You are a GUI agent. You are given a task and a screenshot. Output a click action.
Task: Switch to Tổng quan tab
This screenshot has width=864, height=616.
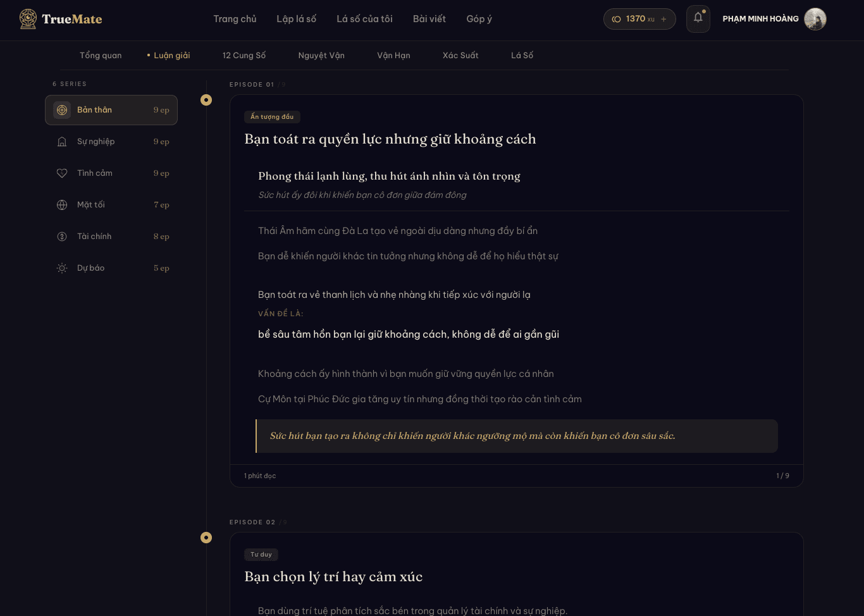coord(101,56)
